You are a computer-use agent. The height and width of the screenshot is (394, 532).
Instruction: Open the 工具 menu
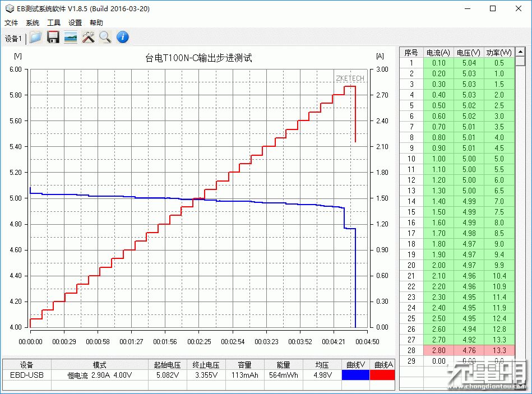pos(54,23)
